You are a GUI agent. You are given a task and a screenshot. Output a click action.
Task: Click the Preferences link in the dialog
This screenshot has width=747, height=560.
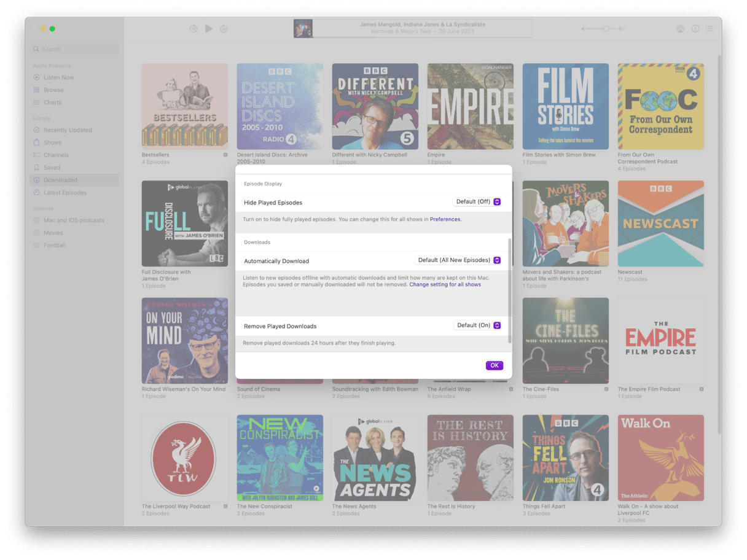445,219
